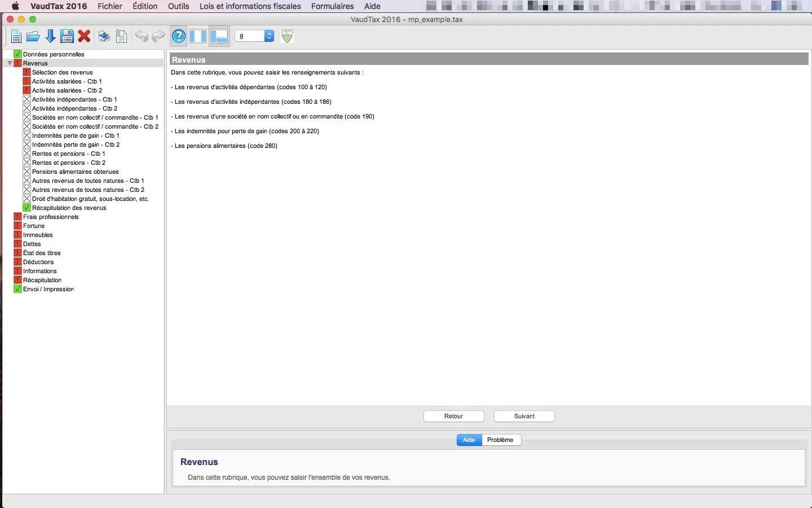Open the Outils menu

pyautogui.click(x=179, y=6)
